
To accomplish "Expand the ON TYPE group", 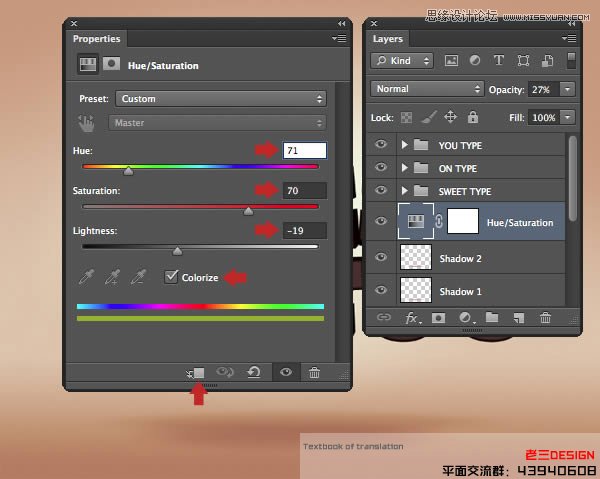I will tap(404, 168).
